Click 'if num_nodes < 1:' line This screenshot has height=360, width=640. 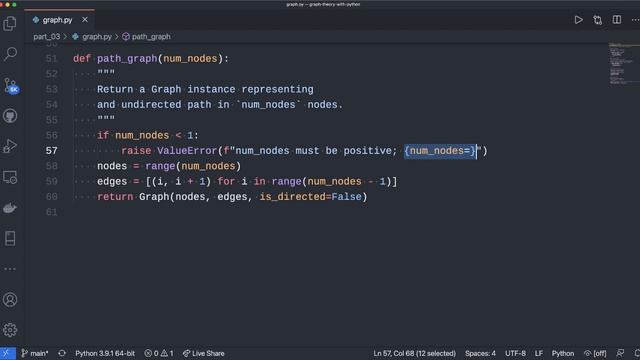click(148, 136)
